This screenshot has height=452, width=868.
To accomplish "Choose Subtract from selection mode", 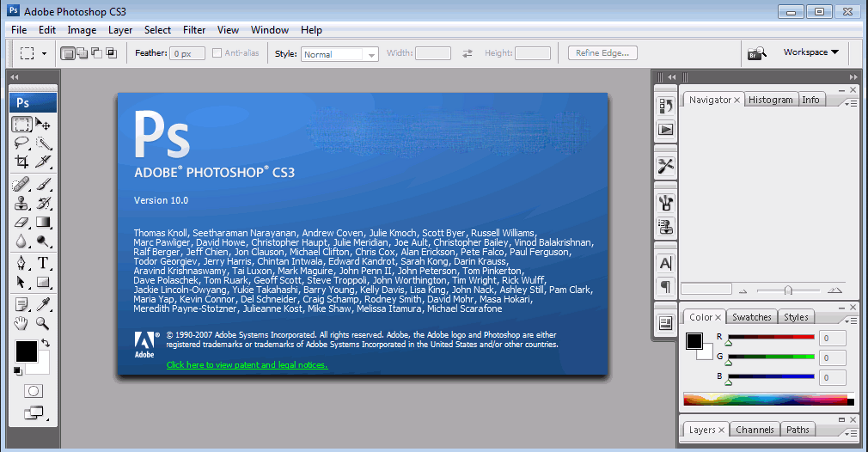I will click(x=96, y=53).
